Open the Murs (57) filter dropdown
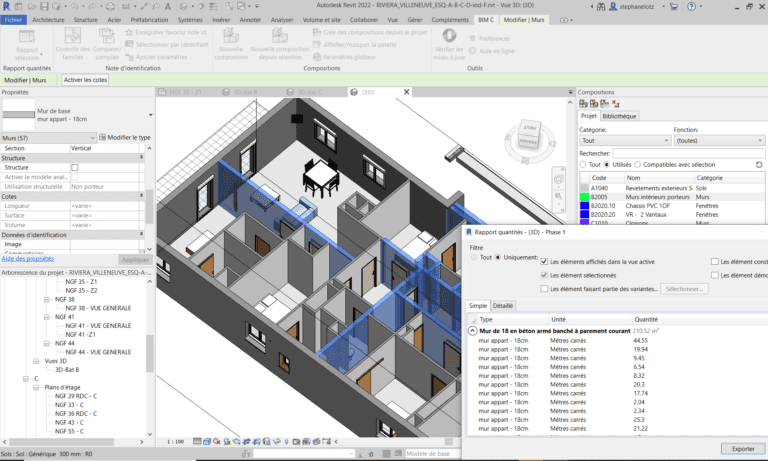Viewport: 768px width, 461px height. (48, 138)
